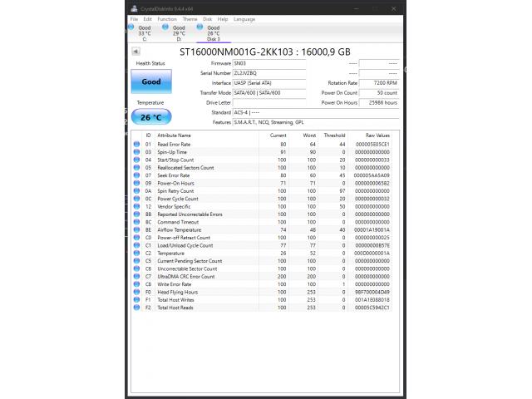Click status orb for Airflow Temperature row
This screenshot has height=399, width=532.
[x=137, y=229]
